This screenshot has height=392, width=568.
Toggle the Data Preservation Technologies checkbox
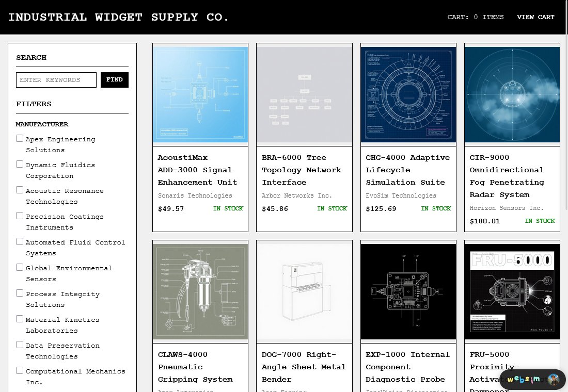click(20, 345)
